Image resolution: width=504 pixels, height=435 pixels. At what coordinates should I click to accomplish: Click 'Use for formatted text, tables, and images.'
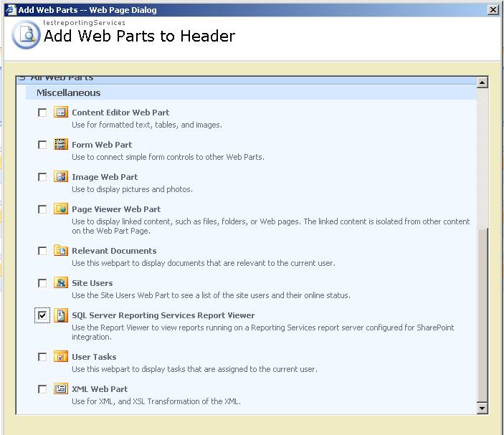point(147,125)
